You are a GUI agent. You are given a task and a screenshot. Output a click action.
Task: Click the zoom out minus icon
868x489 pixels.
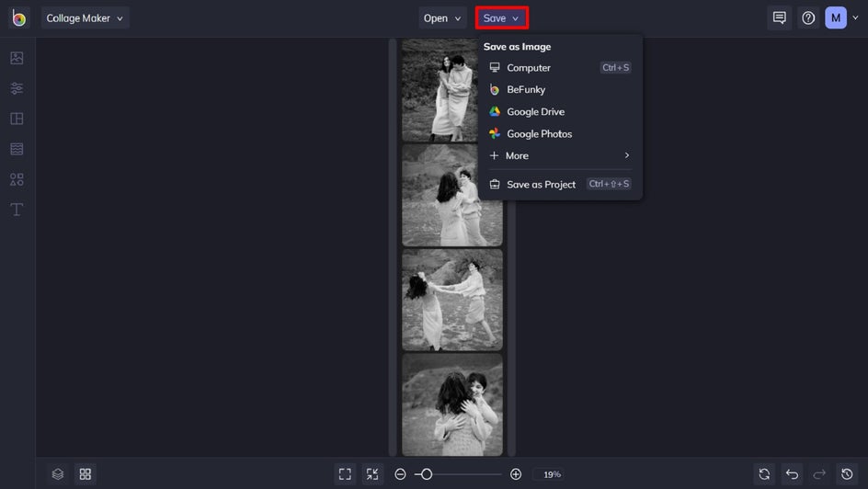(400, 474)
